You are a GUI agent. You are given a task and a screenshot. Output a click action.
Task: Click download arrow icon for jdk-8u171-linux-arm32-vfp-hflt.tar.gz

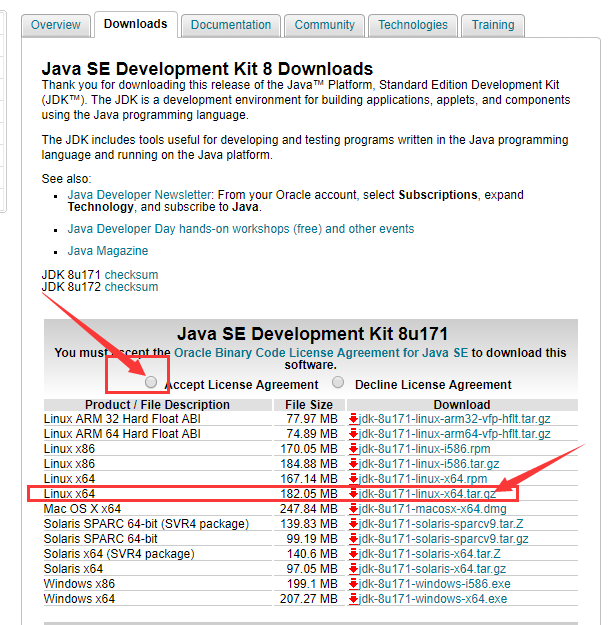tap(353, 419)
